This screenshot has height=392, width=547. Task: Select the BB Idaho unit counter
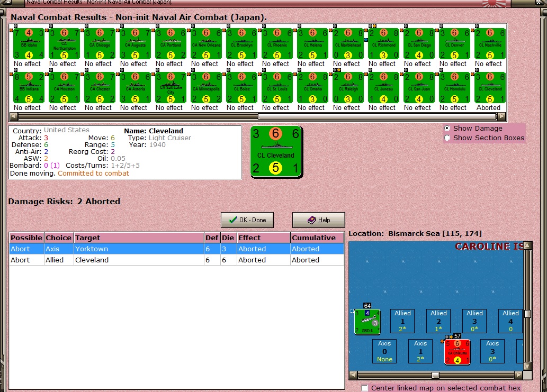point(29,43)
